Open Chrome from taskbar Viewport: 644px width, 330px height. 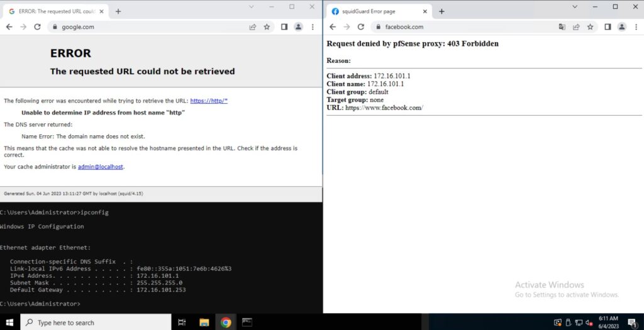point(226,322)
